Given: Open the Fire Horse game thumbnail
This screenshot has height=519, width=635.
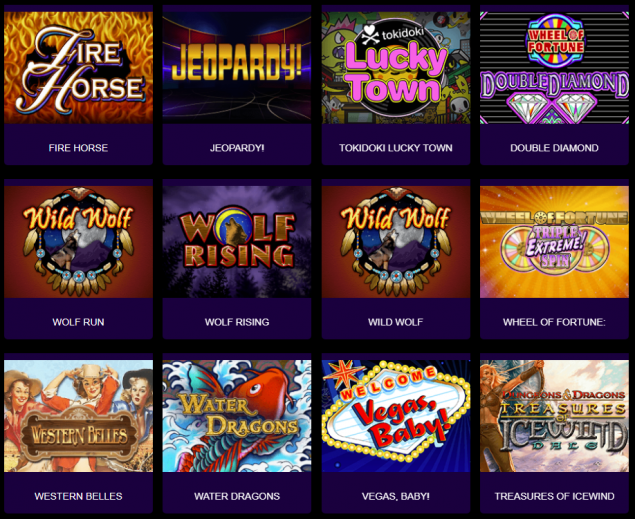Looking at the screenshot, I should coord(79,68).
